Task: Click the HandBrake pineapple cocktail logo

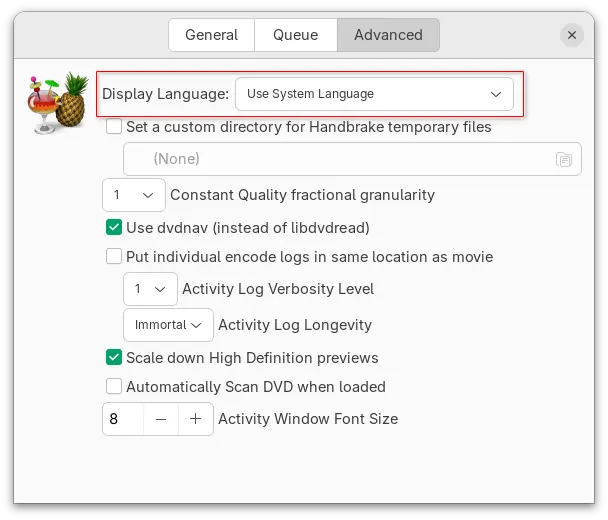Action: [x=58, y=103]
